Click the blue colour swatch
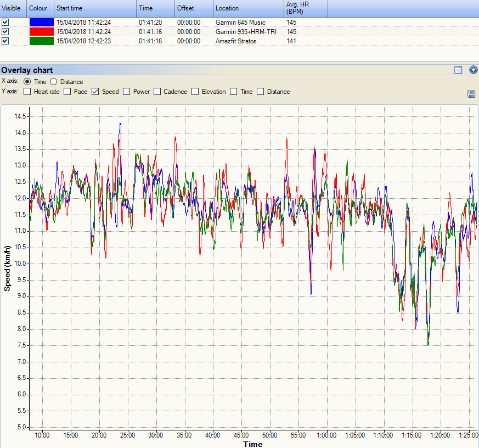This screenshot has width=479, height=448. [x=41, y=23]
